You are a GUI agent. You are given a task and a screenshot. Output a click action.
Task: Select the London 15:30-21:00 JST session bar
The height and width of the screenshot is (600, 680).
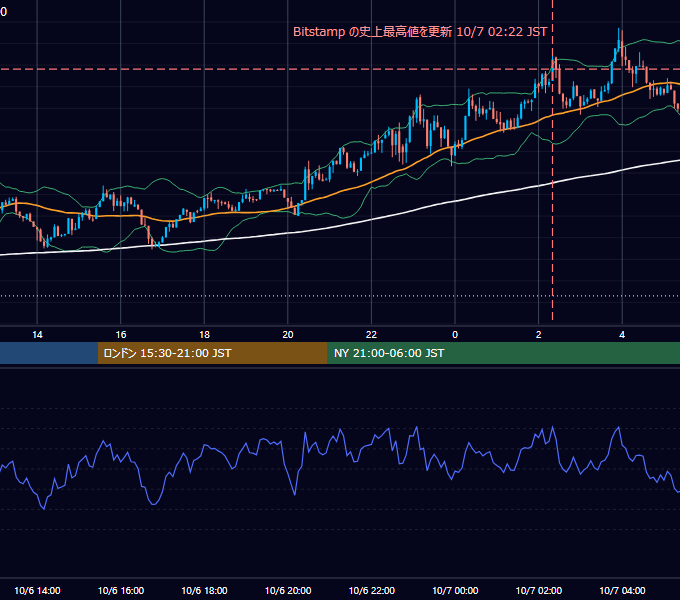pos(212,353)
